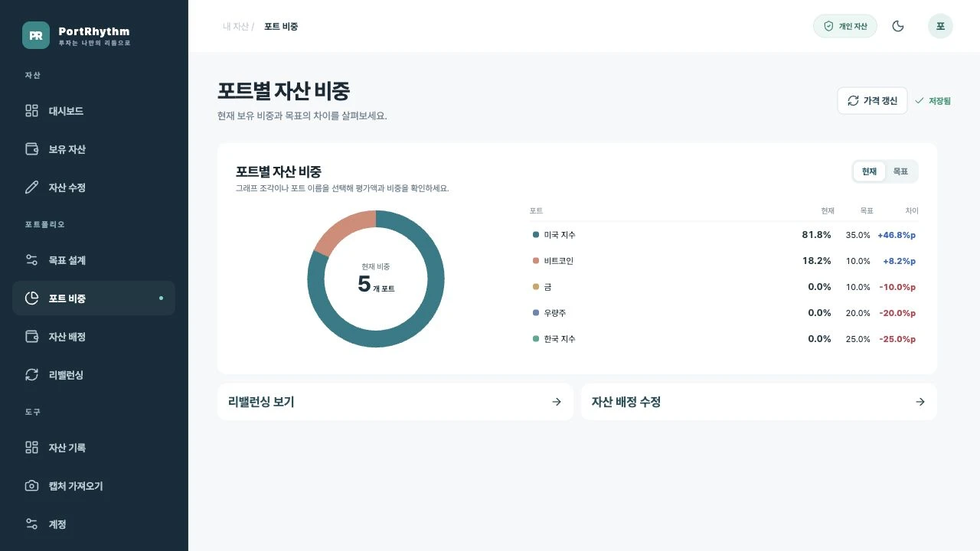Select the 현재 view toggle
Screen dimensions: 980x551
[x=869, y=171]
